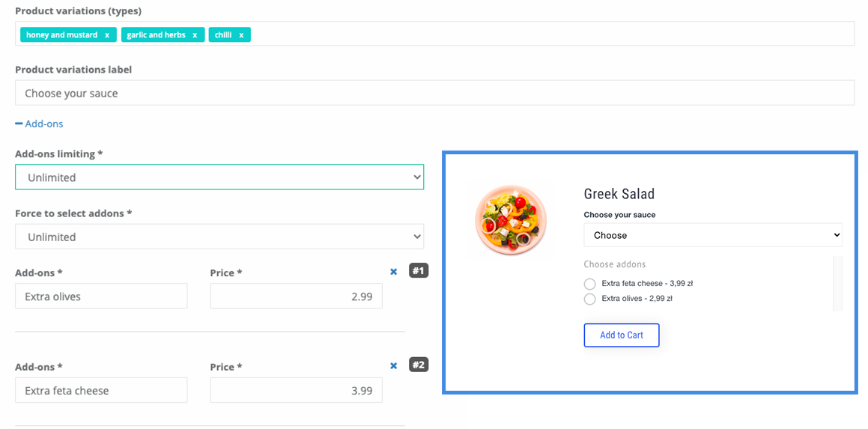Viewport: 868px width, 429px height.
Task: Remove the 'garlic and herbs' variation tag
Action: [195, 35]
